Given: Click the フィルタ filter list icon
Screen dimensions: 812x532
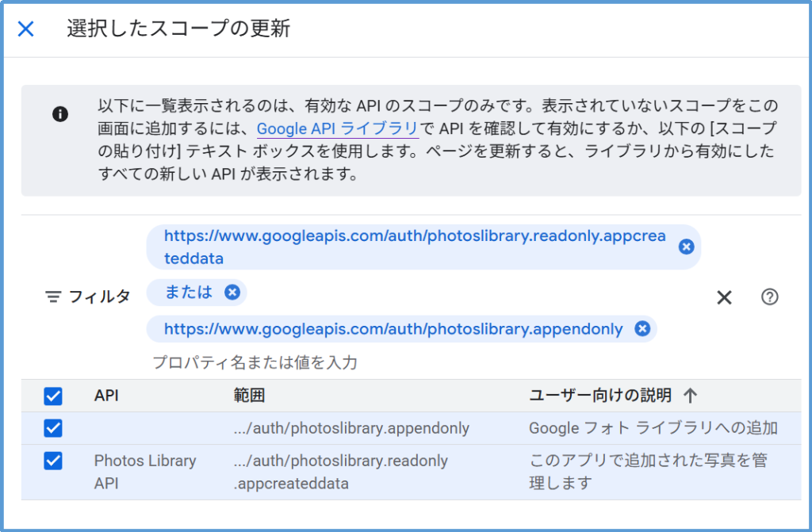Looking at the screenshot, I should (x=53, y=297).
